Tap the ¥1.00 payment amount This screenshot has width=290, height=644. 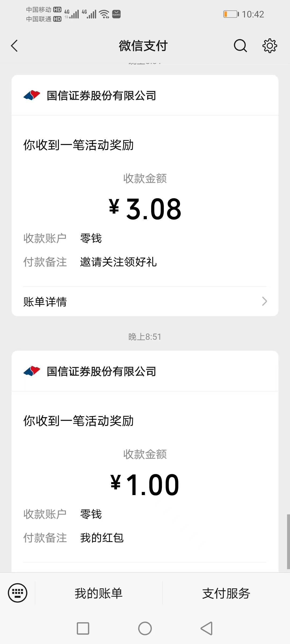click(x=145, y=485)
